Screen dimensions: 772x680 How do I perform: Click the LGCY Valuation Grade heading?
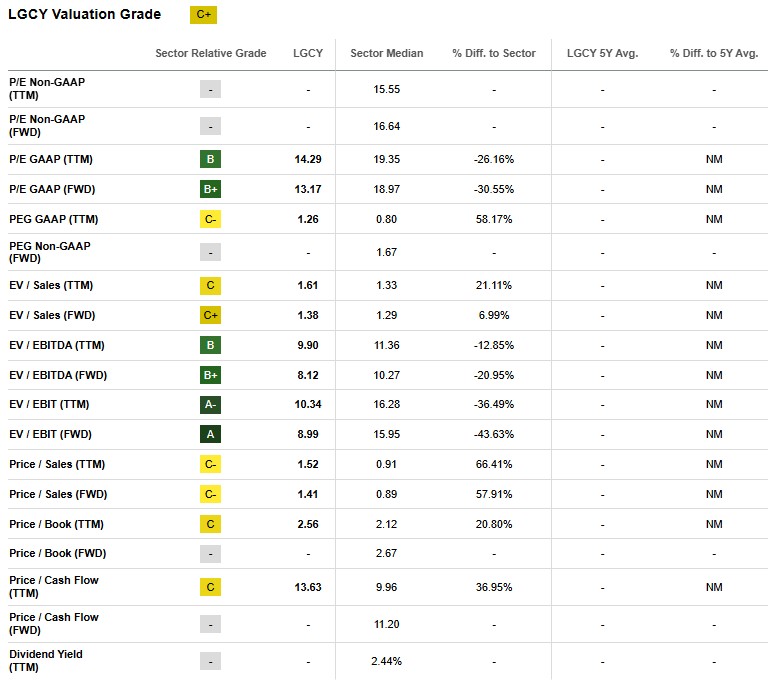point(84,15)
